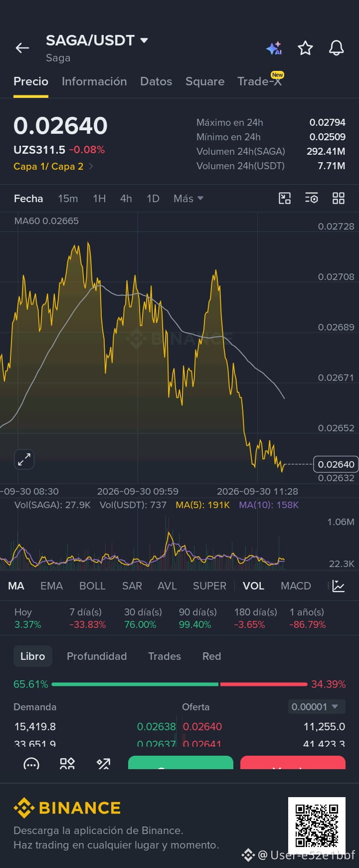This screenshot has width=359, height=868.
Task: Tap the Máximo en 24h value 0.02794
Action: pyautogui.click(x=327, y=122)
